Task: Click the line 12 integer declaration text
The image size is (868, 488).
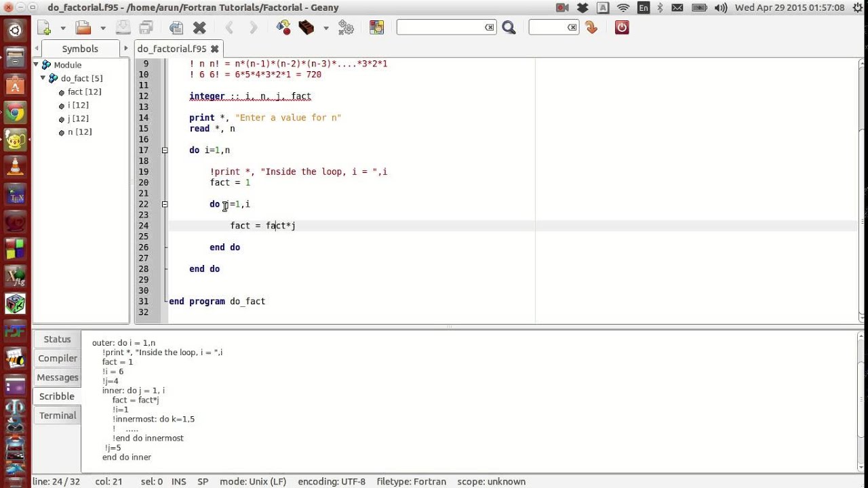Action: (x=250, y=96)
